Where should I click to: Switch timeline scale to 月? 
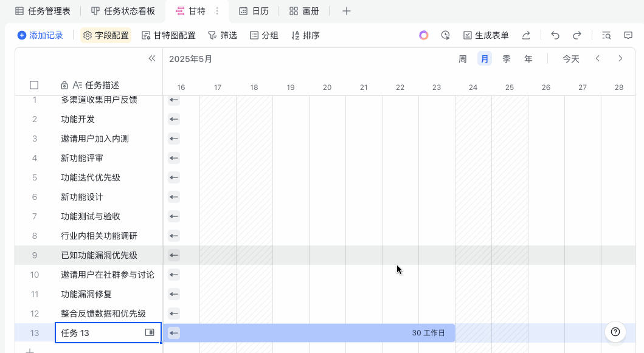click(x=485, y=59)
